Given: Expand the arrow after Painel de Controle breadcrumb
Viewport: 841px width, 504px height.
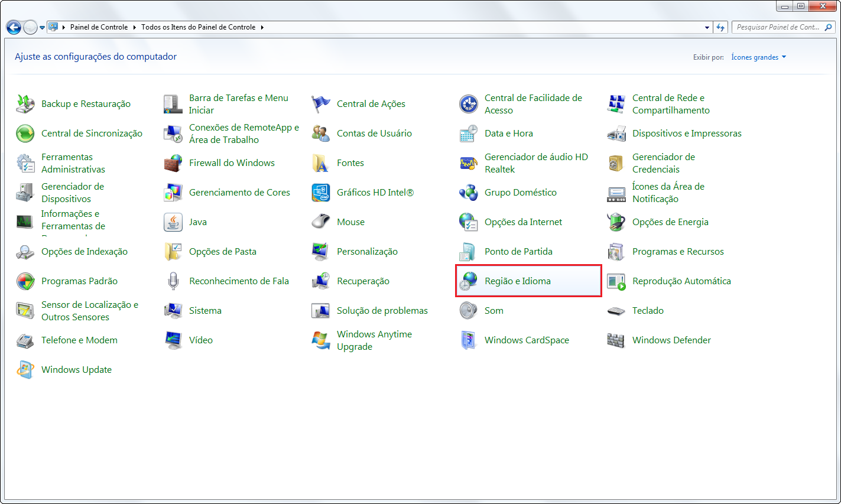Looking at the screenshot, I should point(135,27).
